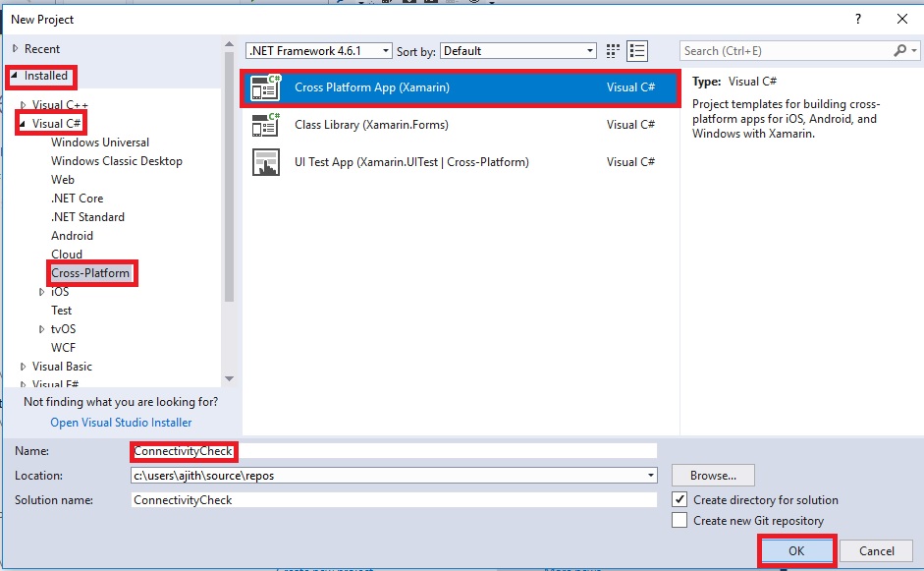Click the Solution name input field
Viewport: 924px width, 571px height.
[x=393, y=500]
